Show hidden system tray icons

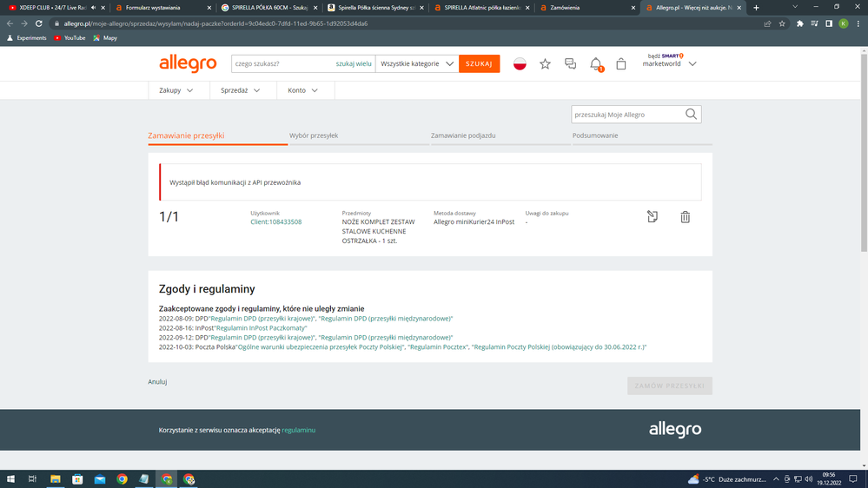776,479
